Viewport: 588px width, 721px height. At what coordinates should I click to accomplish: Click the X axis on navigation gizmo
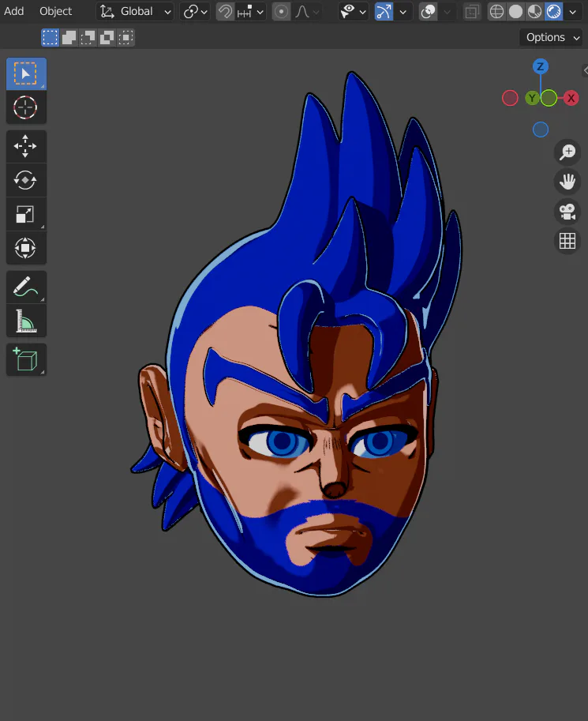[x=571, y=98]
